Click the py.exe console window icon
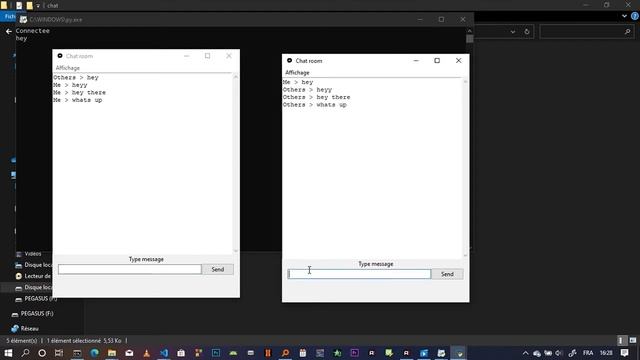The height and width of the screenshot is (360, 640). (x=23, y=19)
